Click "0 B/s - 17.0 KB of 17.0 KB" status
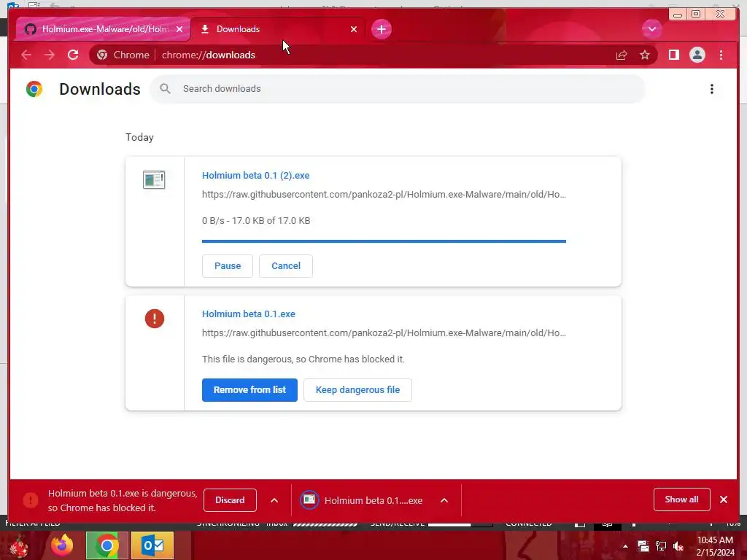 256,220
